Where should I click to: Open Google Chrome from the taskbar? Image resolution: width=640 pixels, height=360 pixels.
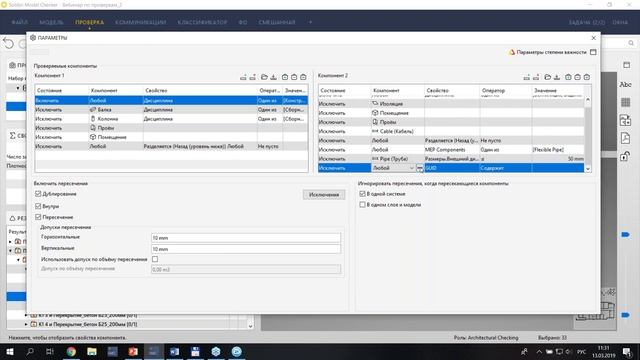tap(71, 351)
